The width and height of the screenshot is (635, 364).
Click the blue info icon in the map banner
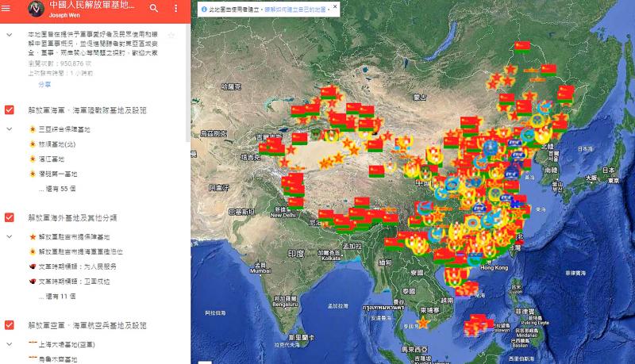pos(204,10)
